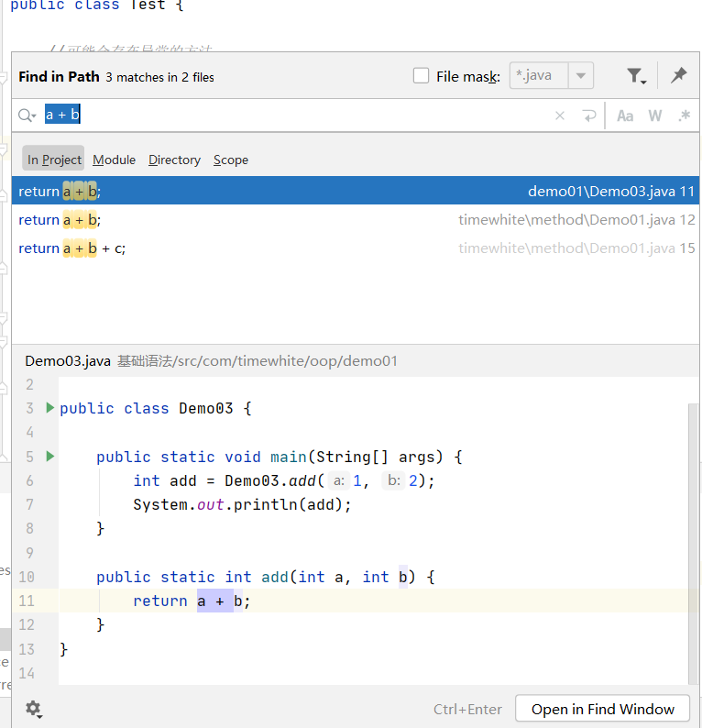Image resolution: width=702 pixels, height=728 pixels.
Task: Click run gutter icon beside main method
Action: pos(50,457)
